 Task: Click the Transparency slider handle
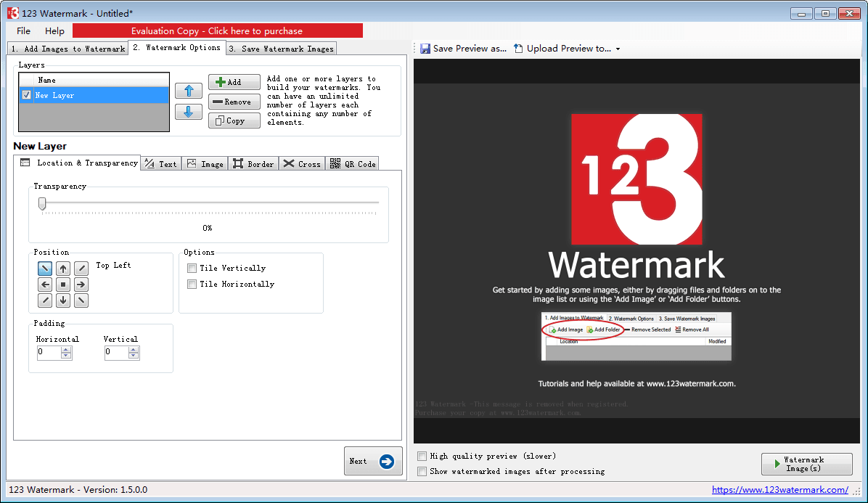(42, 204)
